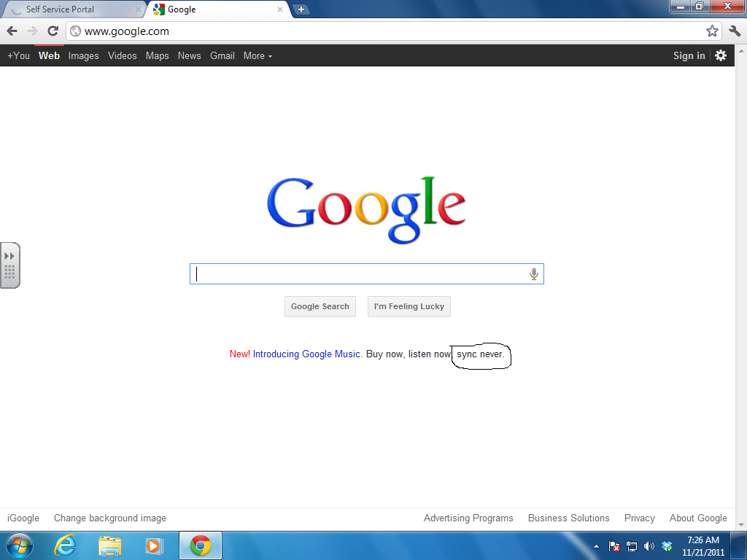Screen dimensions: 747x560
Task: Open Videos in the Google bar
Action: [122, 55]
